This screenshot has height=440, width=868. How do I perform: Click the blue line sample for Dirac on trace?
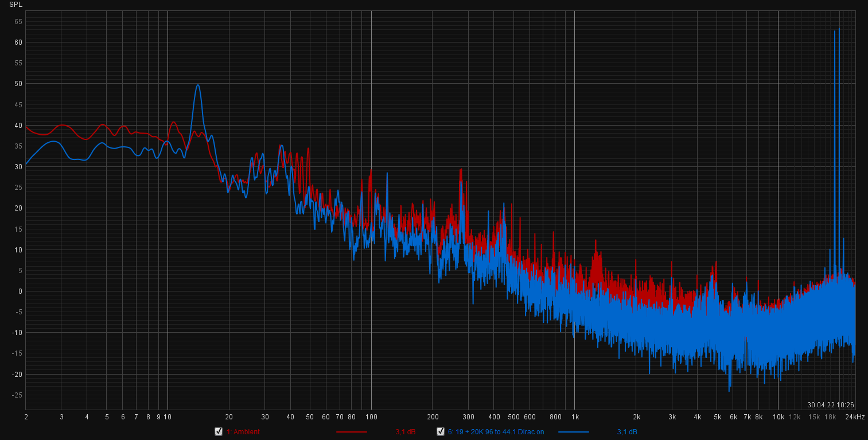(573, 431)
